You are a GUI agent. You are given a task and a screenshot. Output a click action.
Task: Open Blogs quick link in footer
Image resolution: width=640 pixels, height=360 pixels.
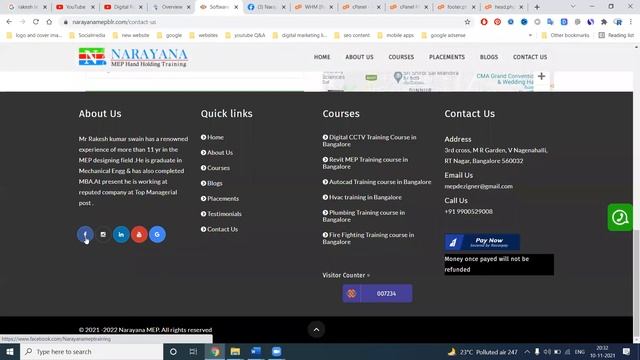(211, 183)
